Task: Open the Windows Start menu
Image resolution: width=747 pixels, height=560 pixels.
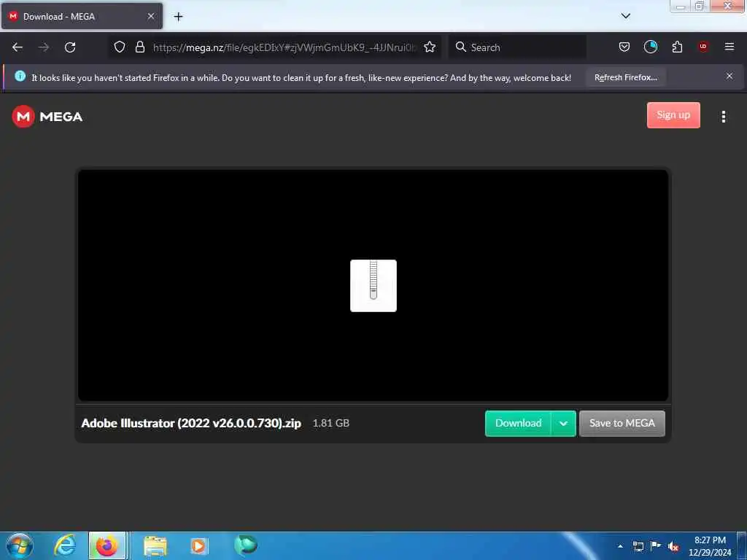Action: pos(20,545)
